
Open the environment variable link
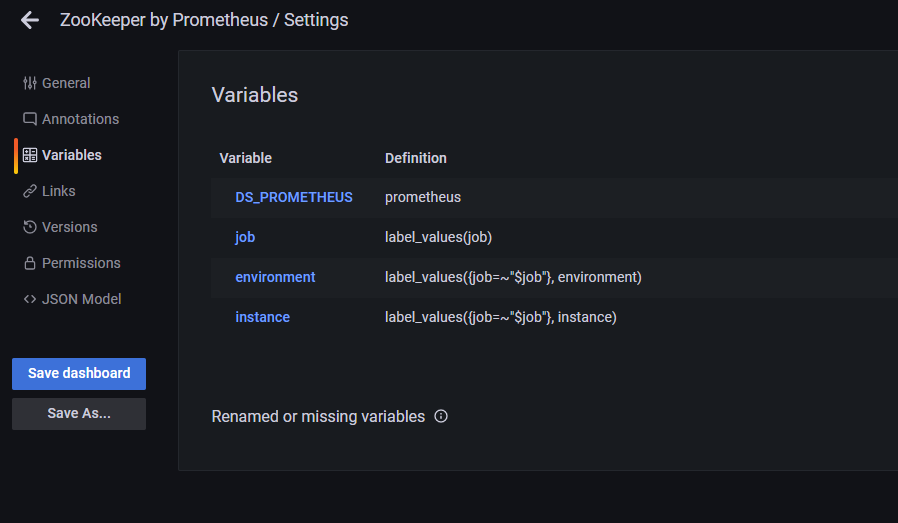(275, 277)
